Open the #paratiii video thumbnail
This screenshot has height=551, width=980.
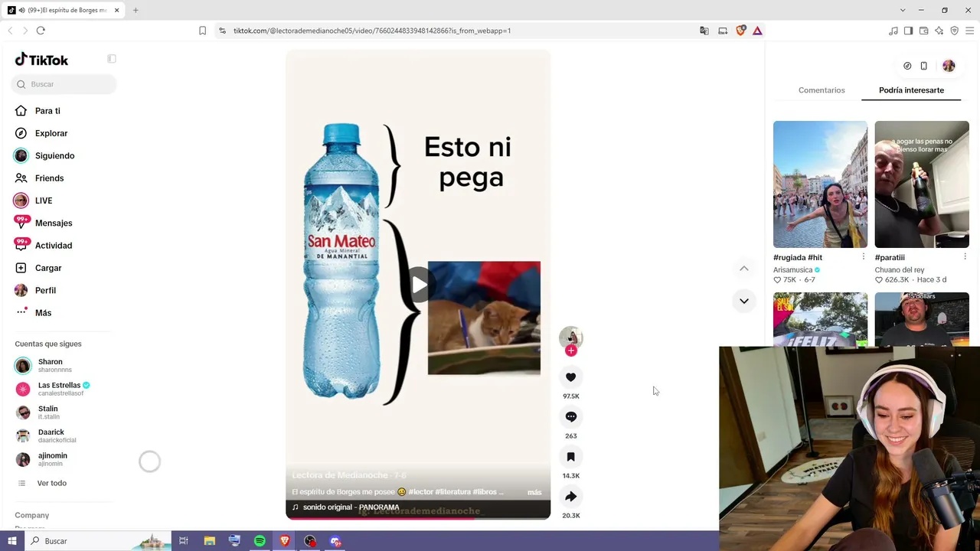922,184
